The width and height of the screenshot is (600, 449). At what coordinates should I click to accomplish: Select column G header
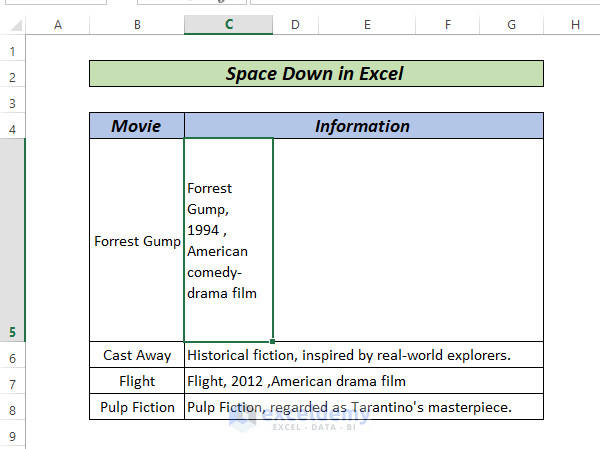pyautogui.click(x=511, y=24)
